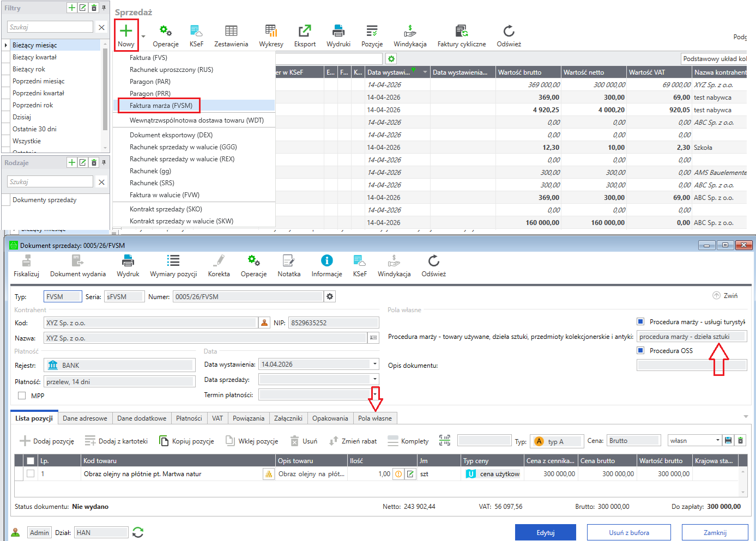Click the Nowy green plus icon
Image resolution: width=756 pixels, height=541 pixels.
click(126, 31)
